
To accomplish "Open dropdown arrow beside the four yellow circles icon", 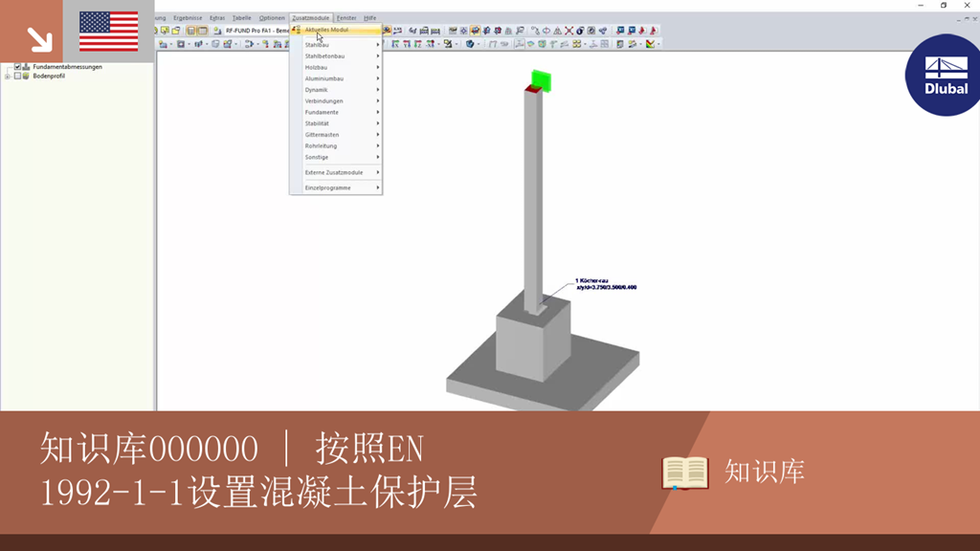I will 586,44.
